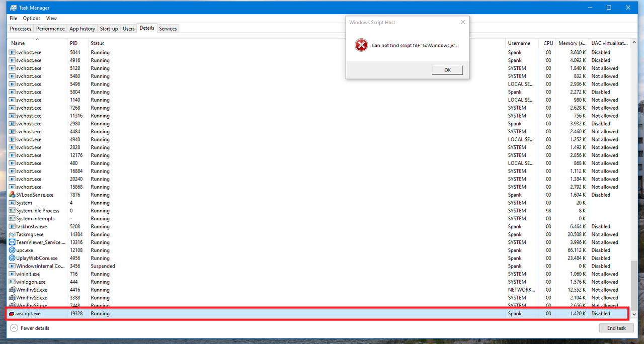The width and height of the screenshot is (644, 344).
Task: Click PID 20240 cell
Action: coord(76,179)
